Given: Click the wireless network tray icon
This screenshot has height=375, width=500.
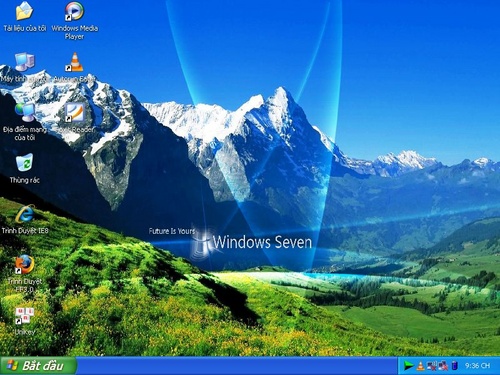Looking at the screenshot, I should pyautogui.click(x=432, y=366).
